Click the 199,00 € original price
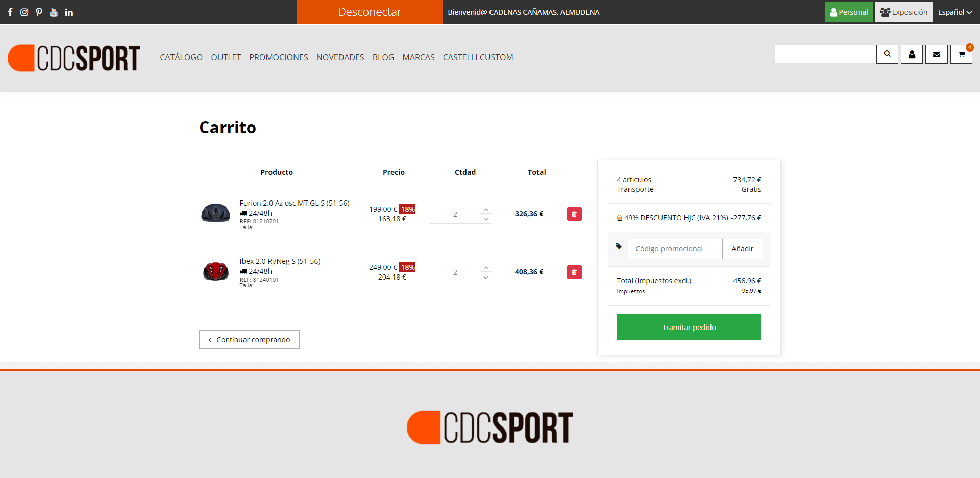980x478 pixels. pyautogui.click(x=383, y=209)
